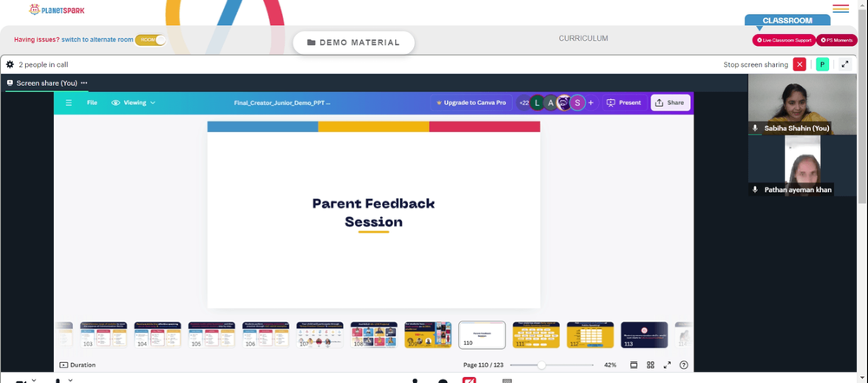The width and height of the screenshot is (868, 383).
Task: Select page thumbnail 111
Action: (x=536, y=334)
